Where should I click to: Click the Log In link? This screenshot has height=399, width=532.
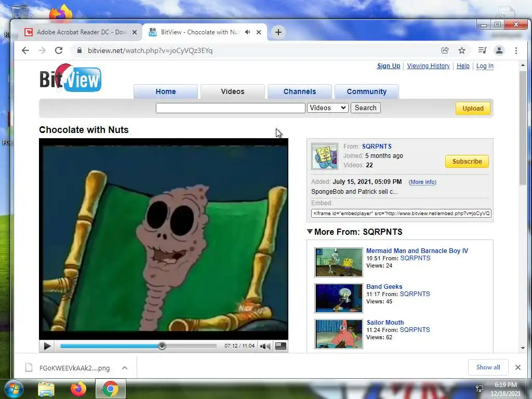tap(485, 66)
